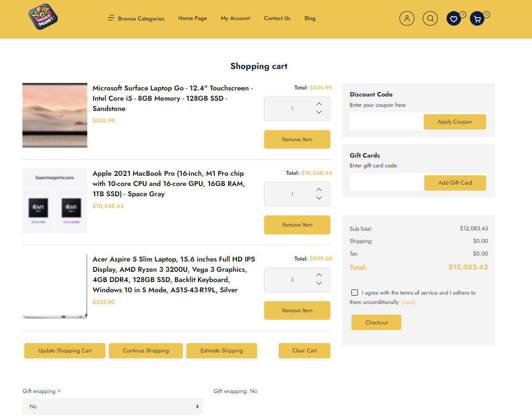Open the wishlist heart icon
Image resolution: width=532 pixels, height=420 pixels.
[454, 19]
